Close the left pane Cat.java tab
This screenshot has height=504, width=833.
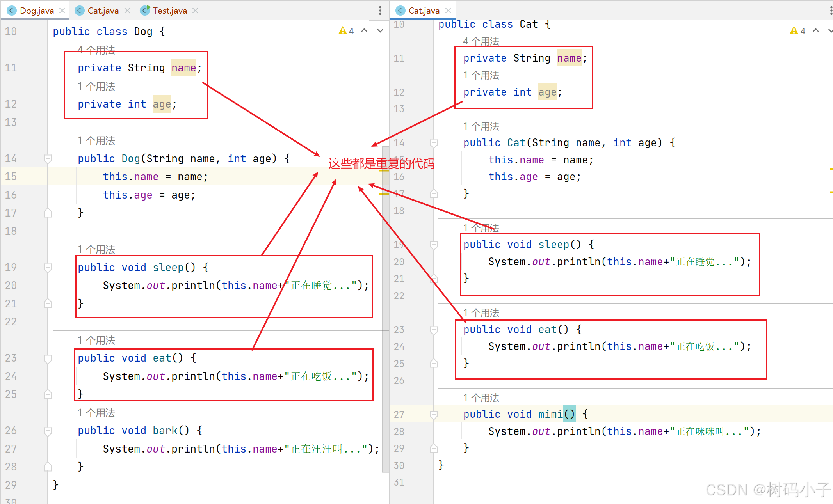coord(127,11)
